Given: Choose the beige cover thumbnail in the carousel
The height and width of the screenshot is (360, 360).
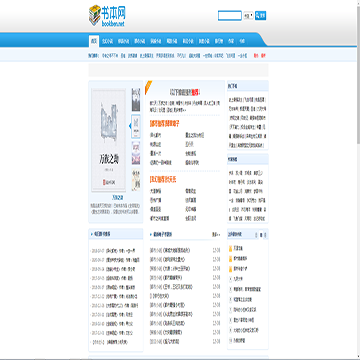Looking at the screenshot, I should tap(136, 180).
